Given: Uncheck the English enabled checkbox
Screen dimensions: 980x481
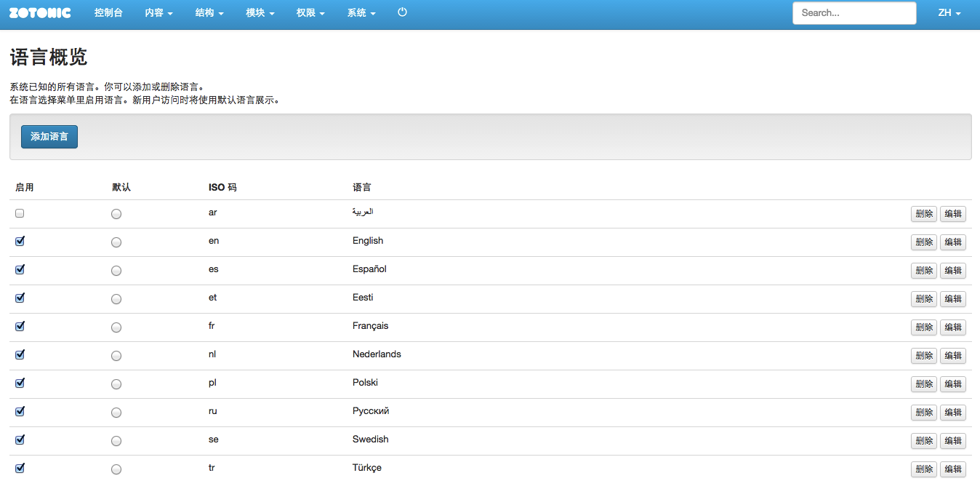Looking at the screenshot, I should coord(20,241).
